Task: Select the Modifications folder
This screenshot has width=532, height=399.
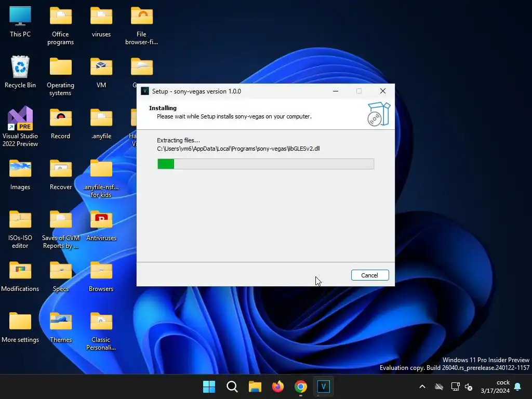Action: tap(20, 276)
